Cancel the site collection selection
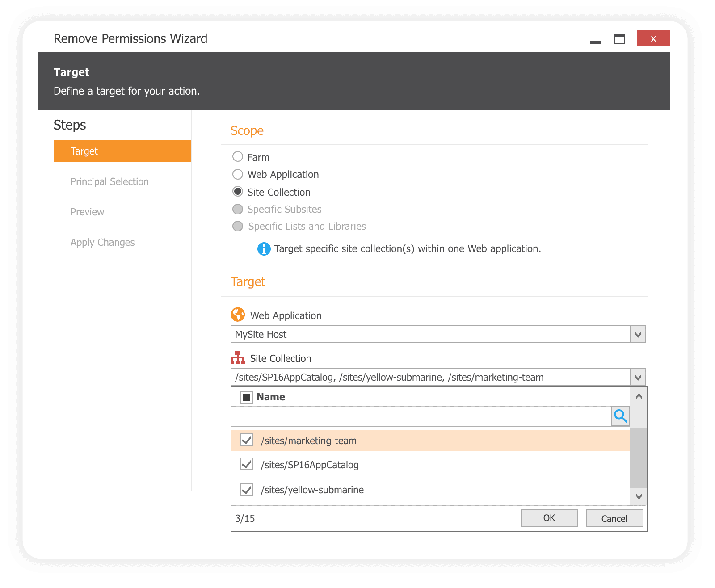The height and width of the screenshot is (588, 715). click(614, 518)
